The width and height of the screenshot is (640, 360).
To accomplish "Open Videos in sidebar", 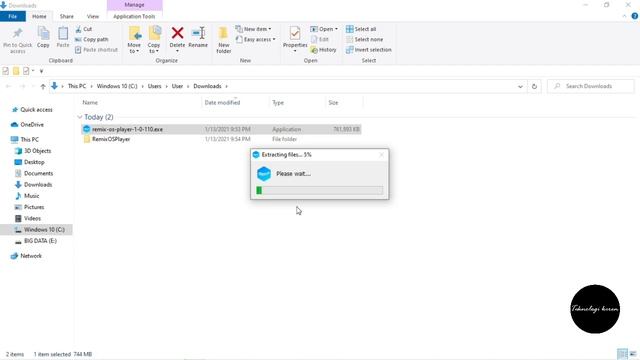I will 28,218.
